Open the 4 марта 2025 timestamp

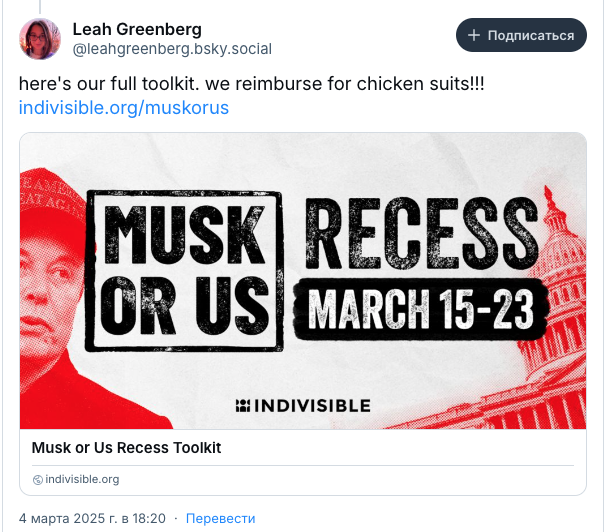(92, 518)
